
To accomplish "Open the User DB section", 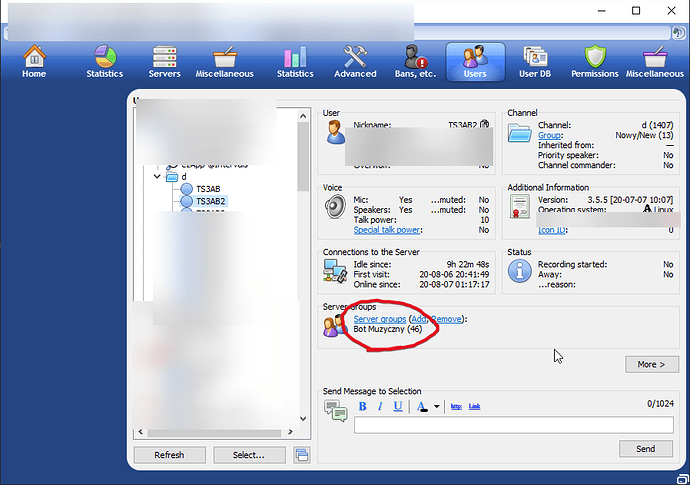I will (534, 61).
